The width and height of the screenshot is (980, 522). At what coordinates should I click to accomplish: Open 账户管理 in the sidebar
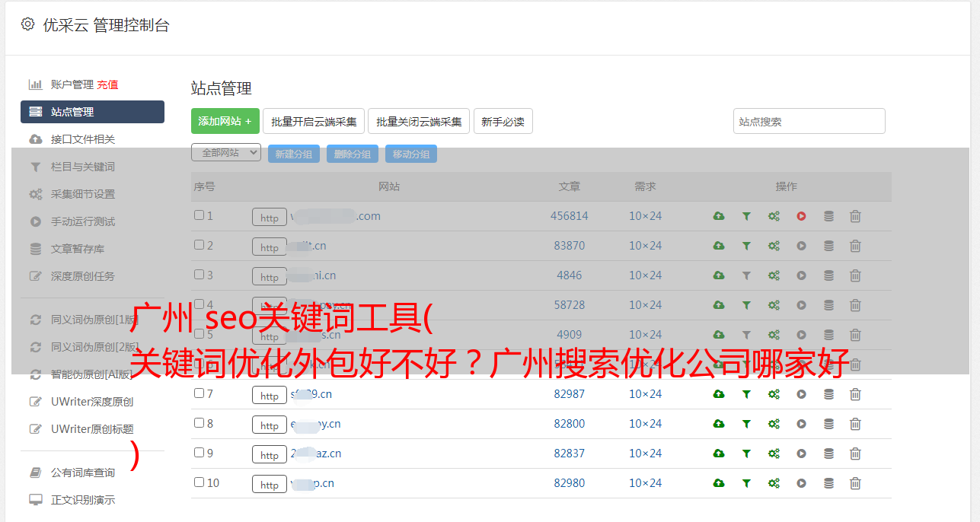(x=72, y=84)
